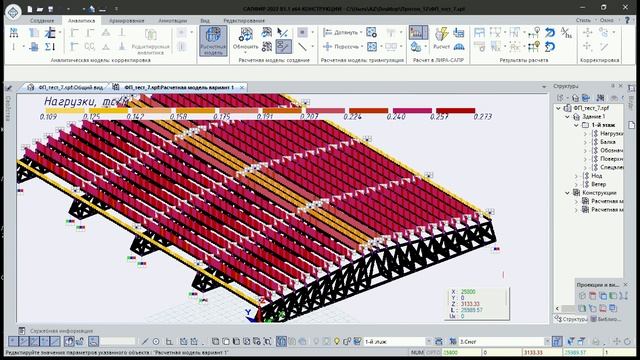Click the numbering № icon in ribbon

pyautogui.click(x=14, y=33)
